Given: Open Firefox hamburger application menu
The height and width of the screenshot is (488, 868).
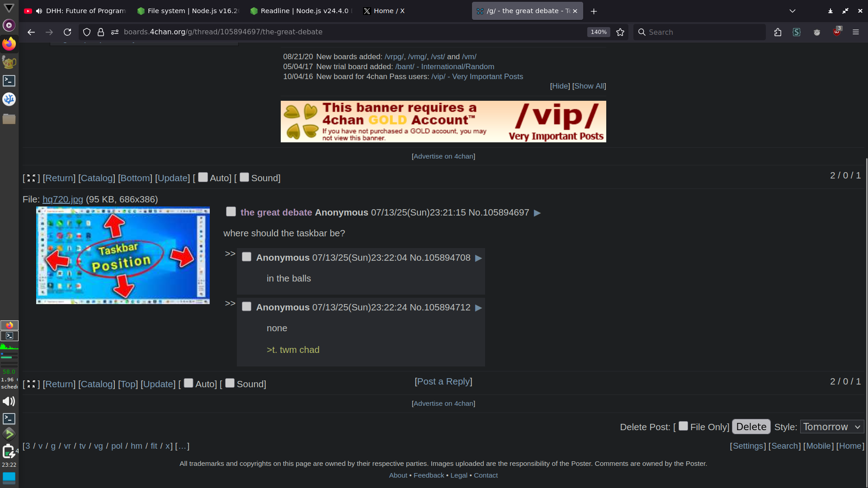Looking at the screenshot, I should [x=856, y=32].
